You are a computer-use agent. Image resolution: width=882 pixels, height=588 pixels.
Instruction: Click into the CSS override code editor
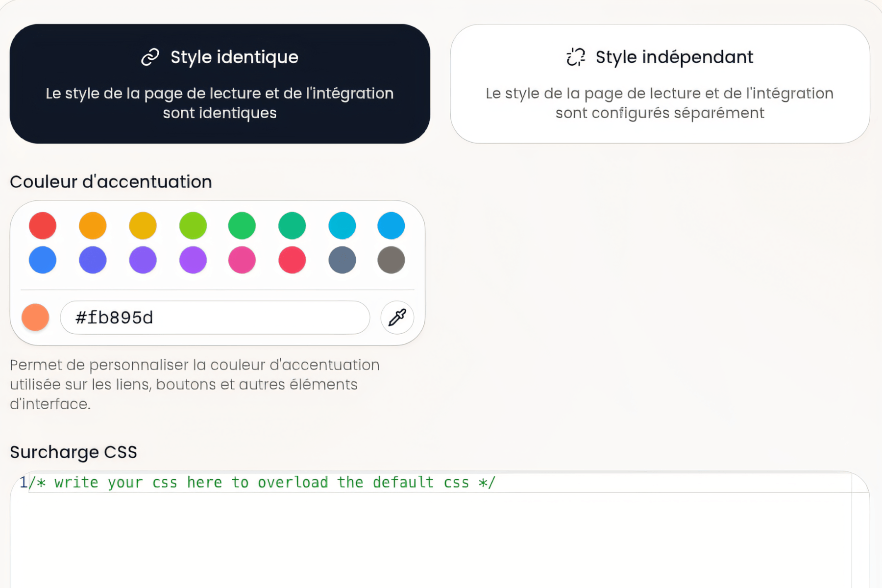439,534
